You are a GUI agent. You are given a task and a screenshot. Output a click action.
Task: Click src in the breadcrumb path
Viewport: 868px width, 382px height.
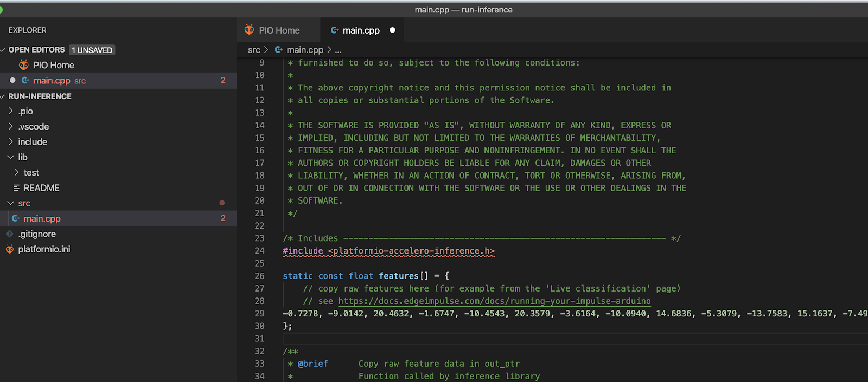point(254,50)
